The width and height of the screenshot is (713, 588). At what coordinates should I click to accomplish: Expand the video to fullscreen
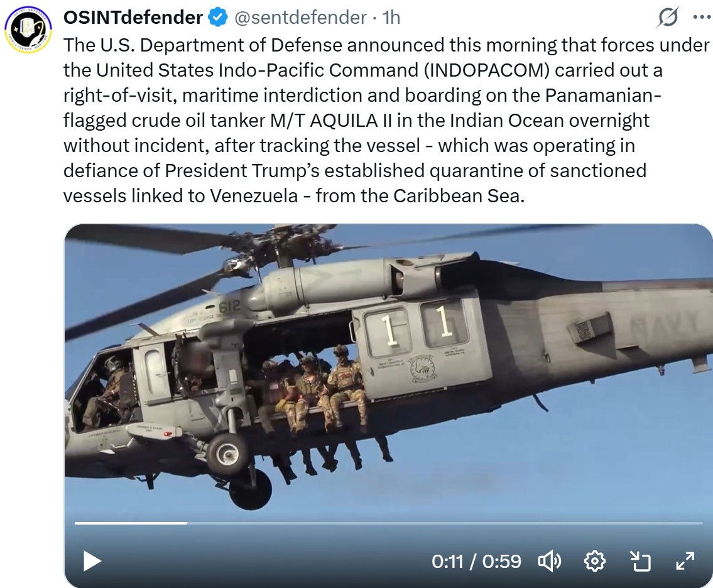(685, 562)
